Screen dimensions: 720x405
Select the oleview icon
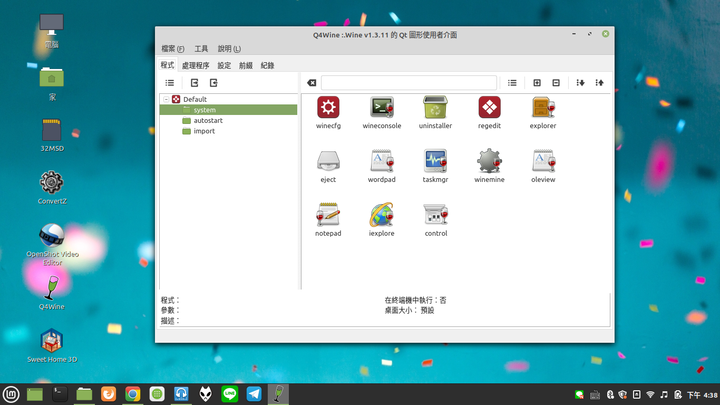coord(543,161)
